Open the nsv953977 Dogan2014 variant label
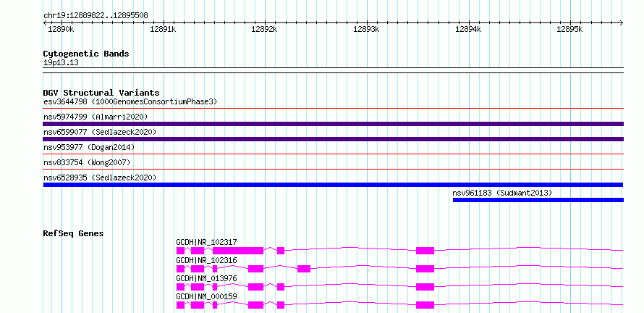 tap(89, 147)
